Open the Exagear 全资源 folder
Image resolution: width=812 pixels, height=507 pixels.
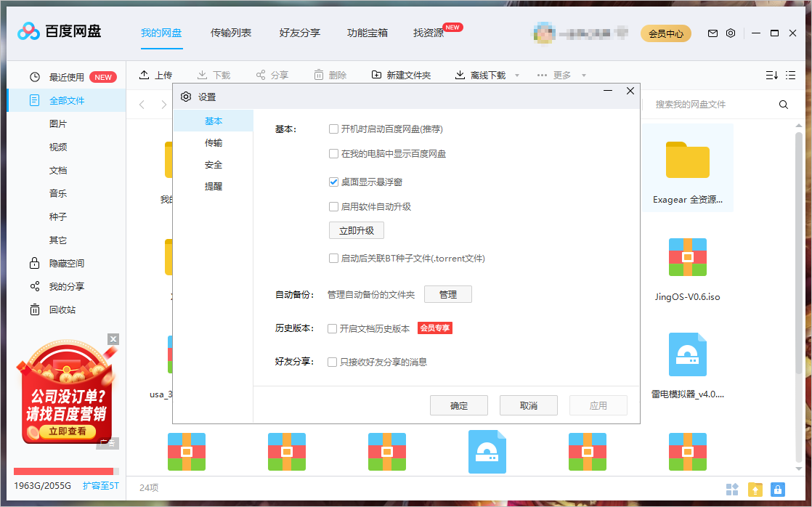coord(688,168)
